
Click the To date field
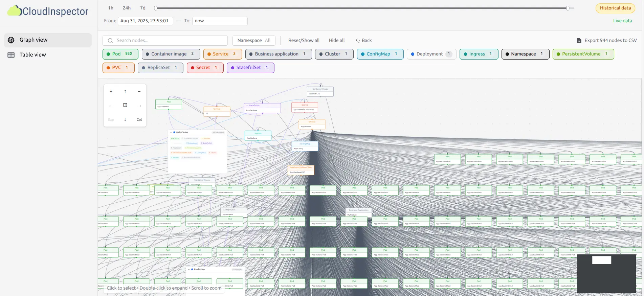tap(220, 21)
